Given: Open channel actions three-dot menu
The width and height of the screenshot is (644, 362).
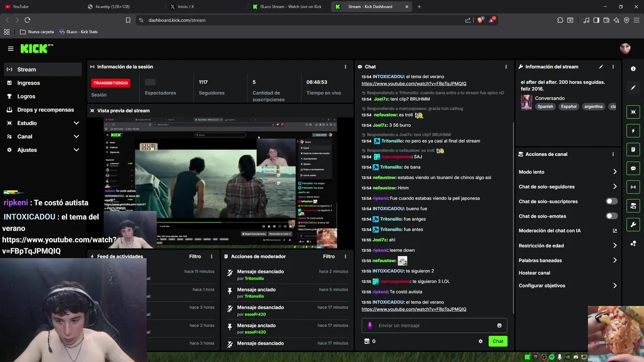Looking at the screenshot, I should point(613,154).
